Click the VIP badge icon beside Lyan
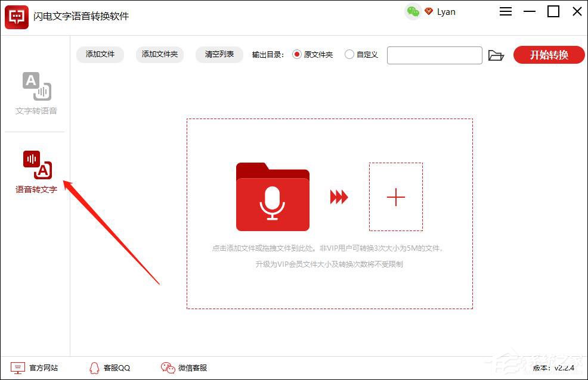The width and height of the screenshot is (588, 380). coord(429,11)
